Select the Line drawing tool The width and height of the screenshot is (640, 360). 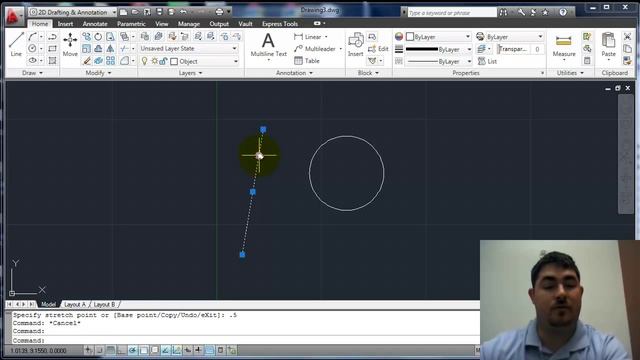pos(16,44)
